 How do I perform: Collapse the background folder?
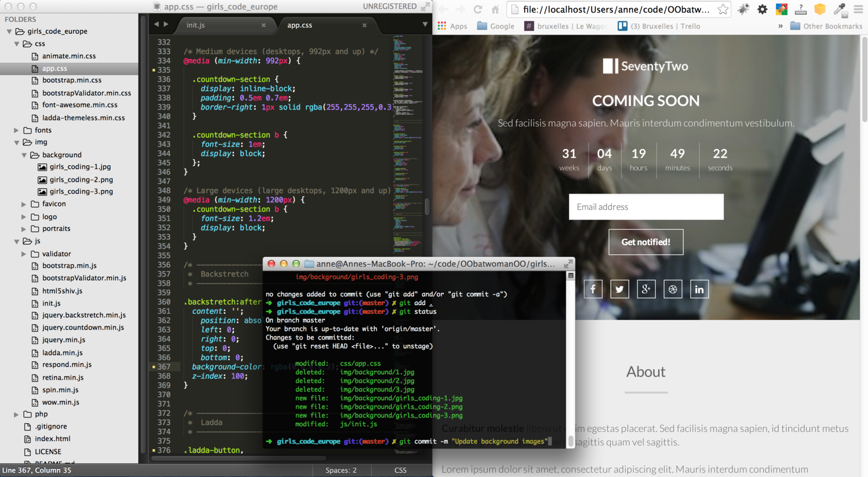pos(24,155)
